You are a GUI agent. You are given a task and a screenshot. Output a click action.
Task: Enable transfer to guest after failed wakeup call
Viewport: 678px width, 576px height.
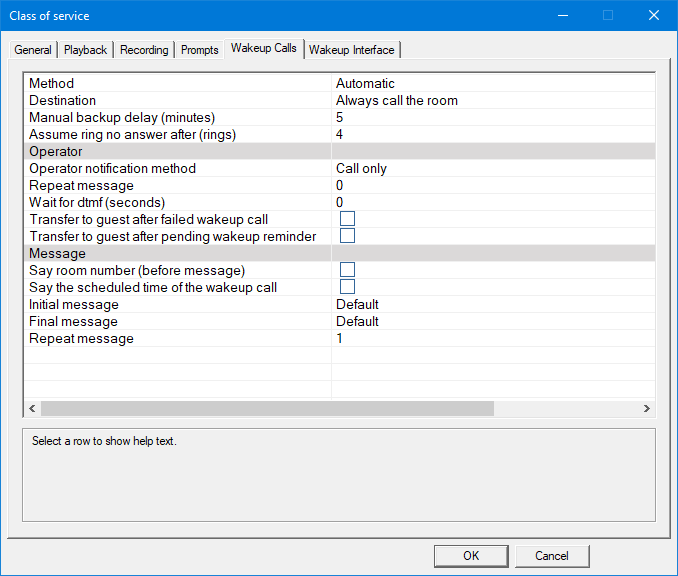coord(348,219)
